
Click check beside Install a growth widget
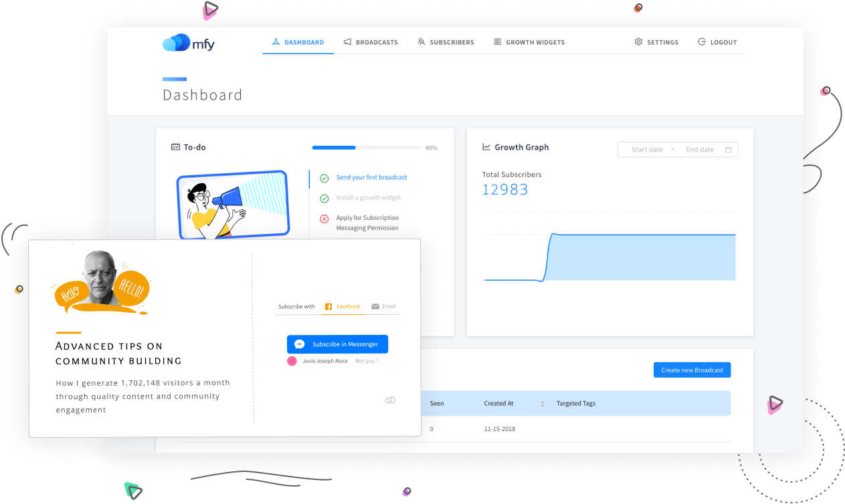click(x=324, y=199)
